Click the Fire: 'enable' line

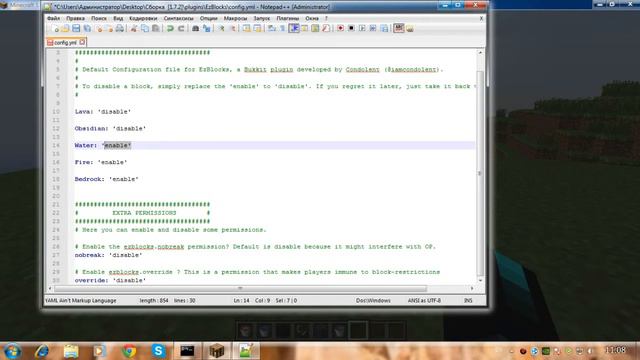101,162
